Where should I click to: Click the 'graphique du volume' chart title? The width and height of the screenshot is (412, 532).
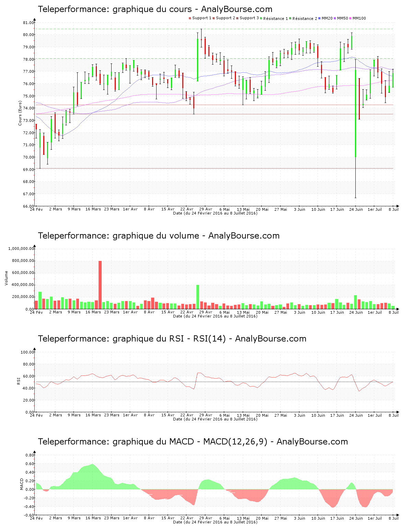[x=159, y=236]
